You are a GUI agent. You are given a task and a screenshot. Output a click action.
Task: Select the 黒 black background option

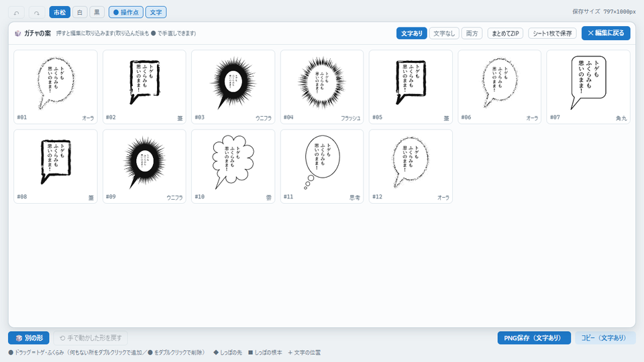(97, 12)
